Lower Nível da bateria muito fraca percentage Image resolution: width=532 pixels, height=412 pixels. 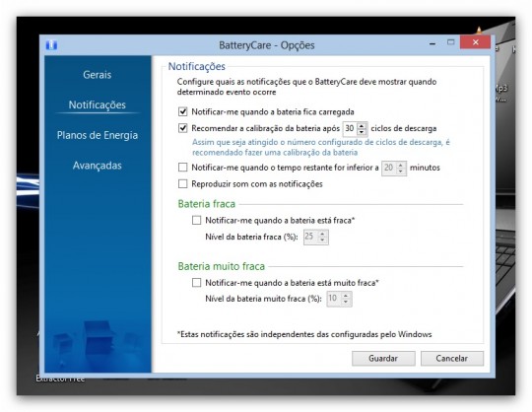coord(346,302)
